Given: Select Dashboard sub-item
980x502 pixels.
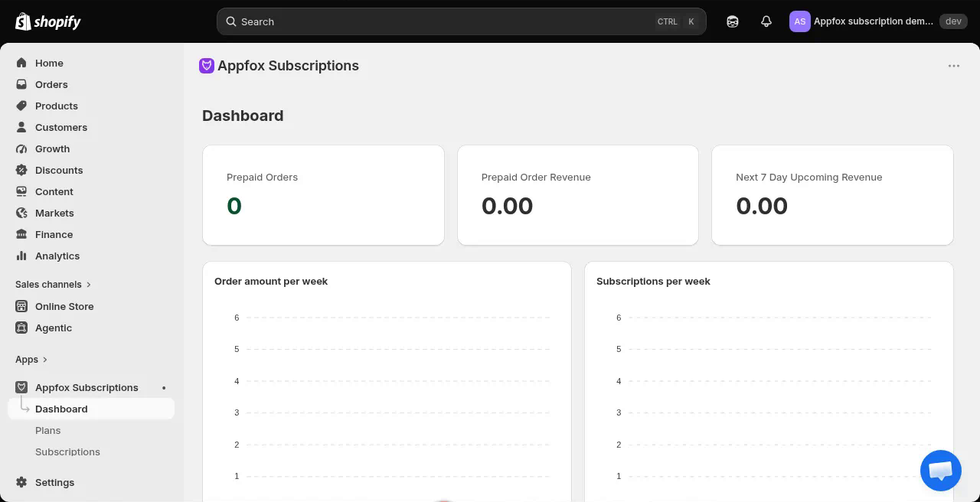Looking at the screenshot, I should pos(91,409).
